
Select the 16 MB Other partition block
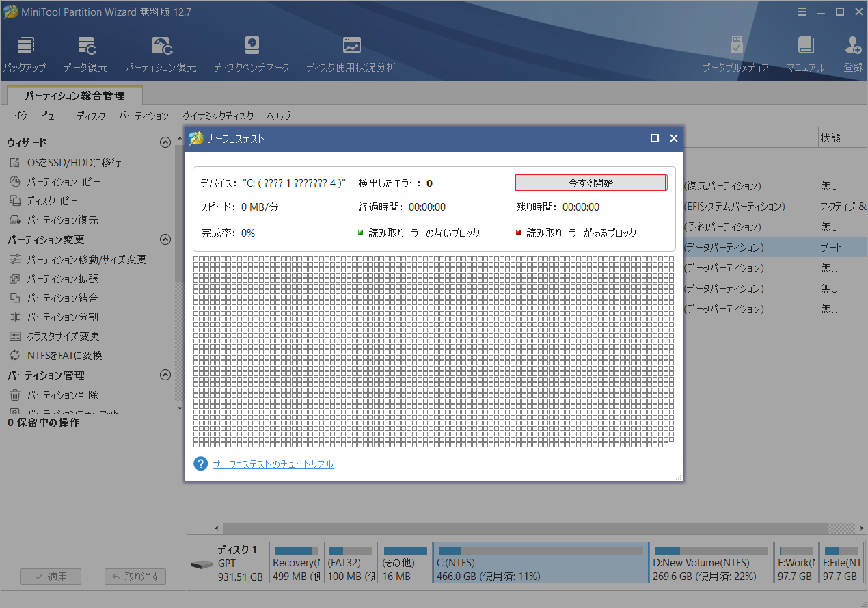[405, 563]
